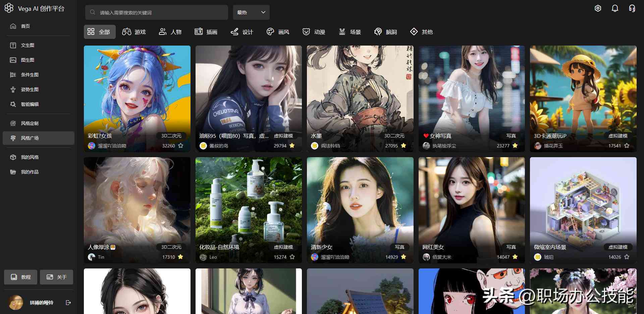
Task: Click username 拼搏的哑铃
Action: [x=42, y=303]
